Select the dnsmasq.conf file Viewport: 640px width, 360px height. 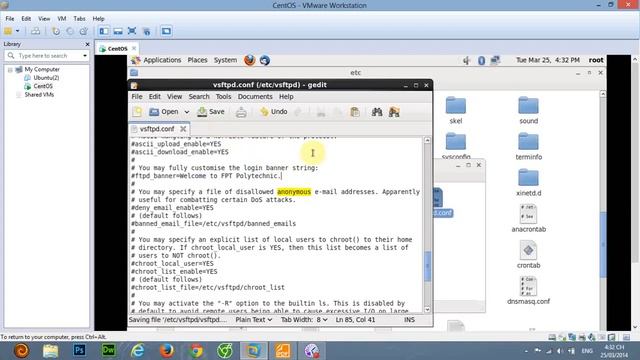coord(529,291)
